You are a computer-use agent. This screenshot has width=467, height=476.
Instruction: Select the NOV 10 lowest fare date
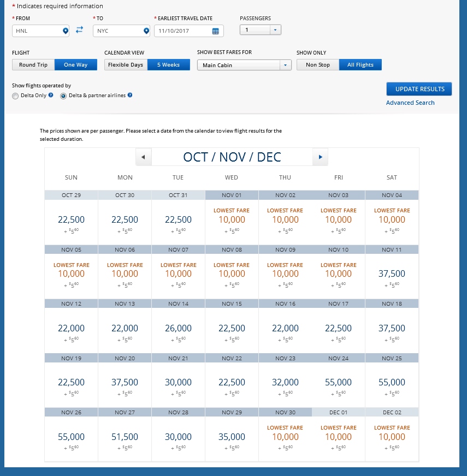point(338,273)
